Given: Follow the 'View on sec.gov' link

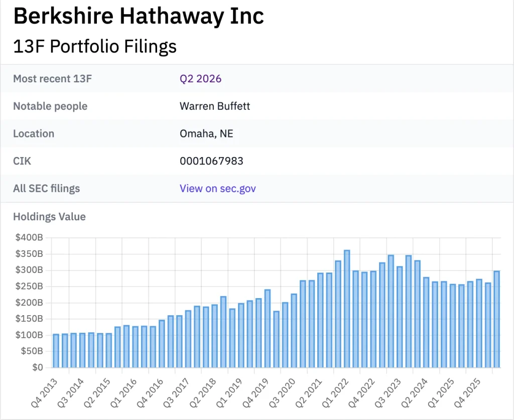Looking at the screenshot, I should point(218,188).
